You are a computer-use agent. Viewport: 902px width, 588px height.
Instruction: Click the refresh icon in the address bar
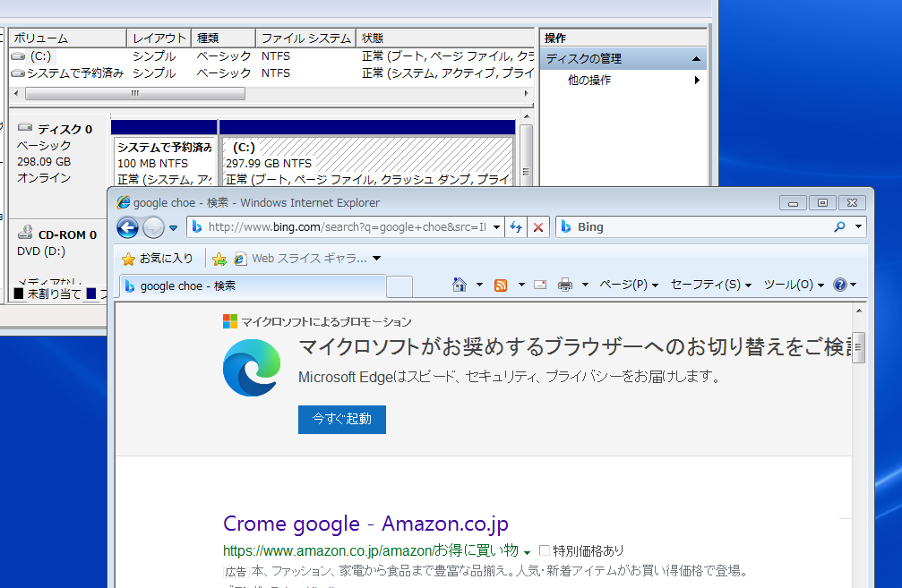tap(516, 227)
